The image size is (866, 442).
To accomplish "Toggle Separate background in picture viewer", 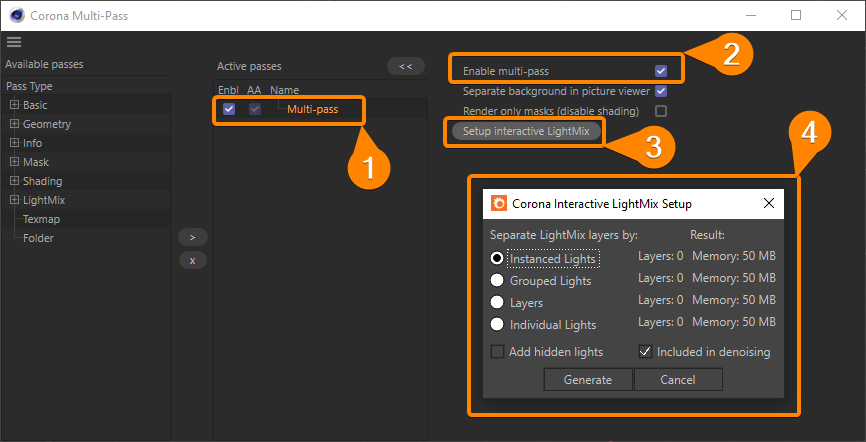I will pyautogui.click(x=661, y=91).
